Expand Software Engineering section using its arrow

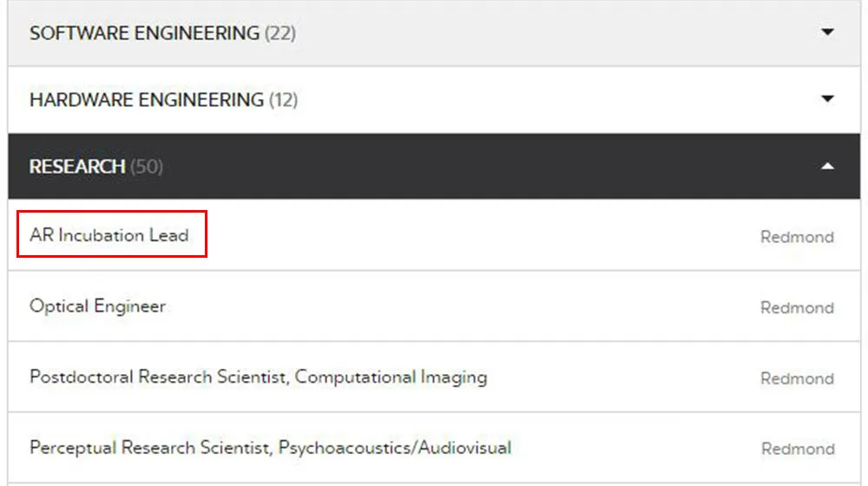point(827,32)
